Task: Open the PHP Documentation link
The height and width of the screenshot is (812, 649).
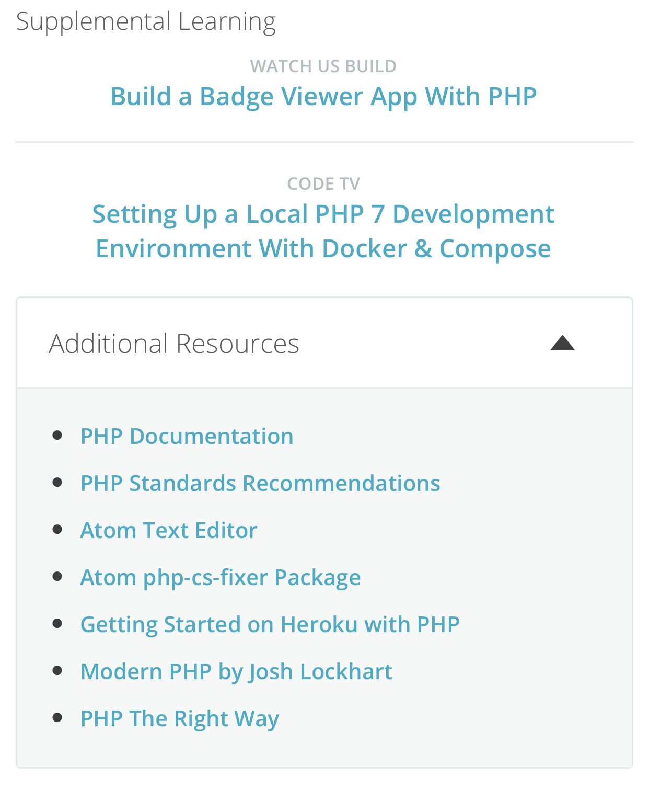Action: click(x=187, y=436)
